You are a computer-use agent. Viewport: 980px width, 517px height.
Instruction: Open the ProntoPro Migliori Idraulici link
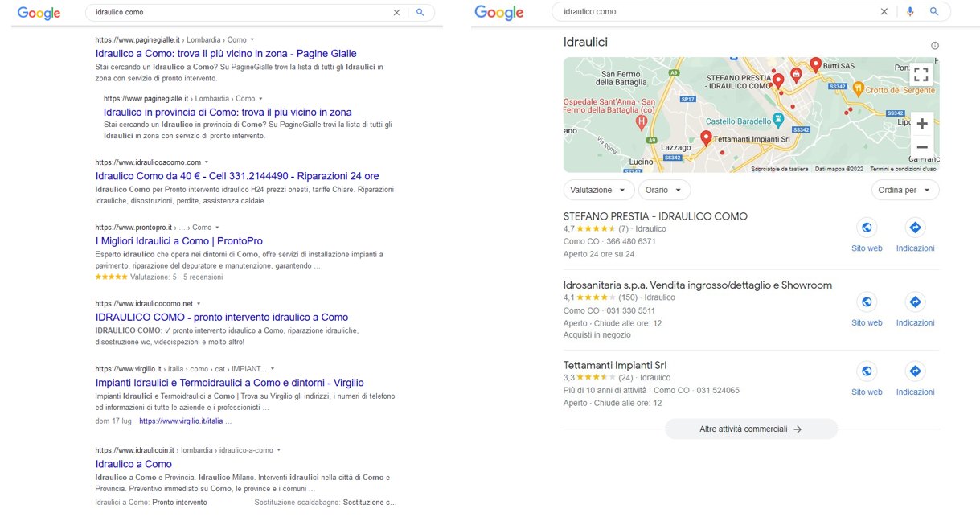[x=178, y=241]
